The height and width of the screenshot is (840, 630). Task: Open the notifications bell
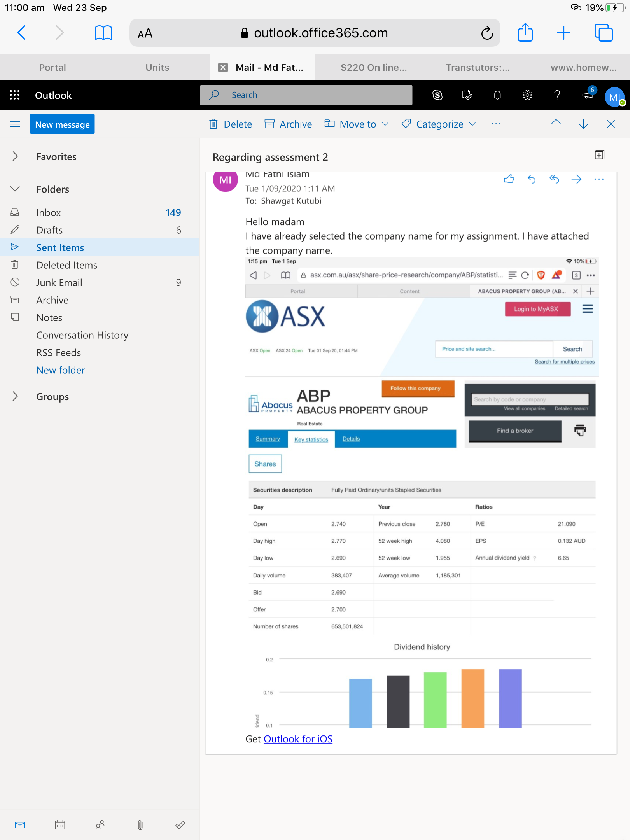pyautogui.click(x=497, y=95)
